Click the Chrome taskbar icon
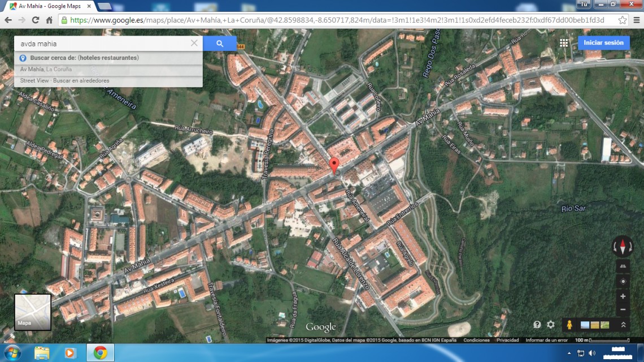The width and height of the screenshot is (644, 362). pos(100,353)
